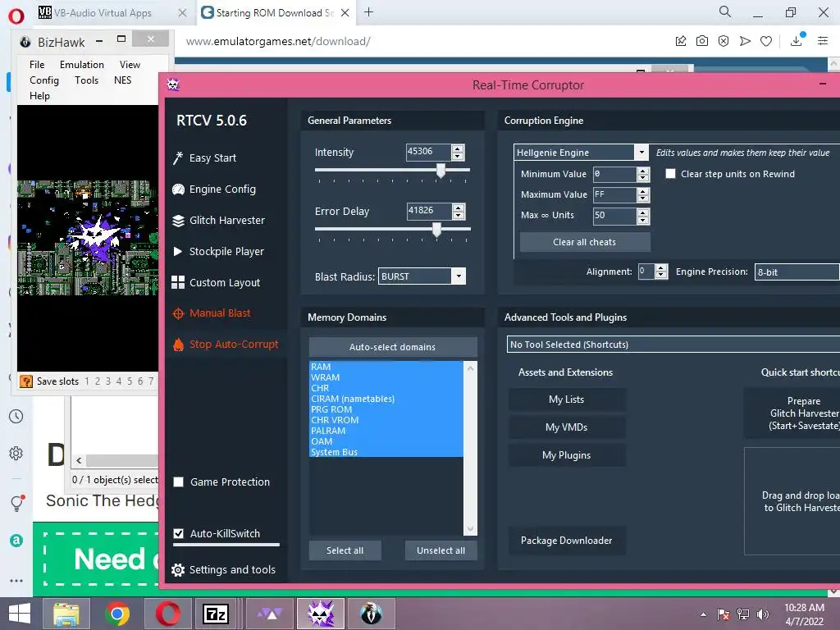
Task: Open Blast Radius BURST dropdown
Action: click(x=458, y=276)
